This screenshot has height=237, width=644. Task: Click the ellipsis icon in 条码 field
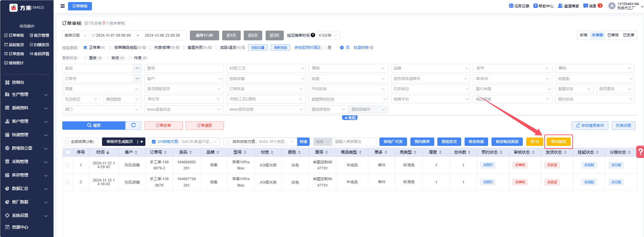click(x=137, y=68)
